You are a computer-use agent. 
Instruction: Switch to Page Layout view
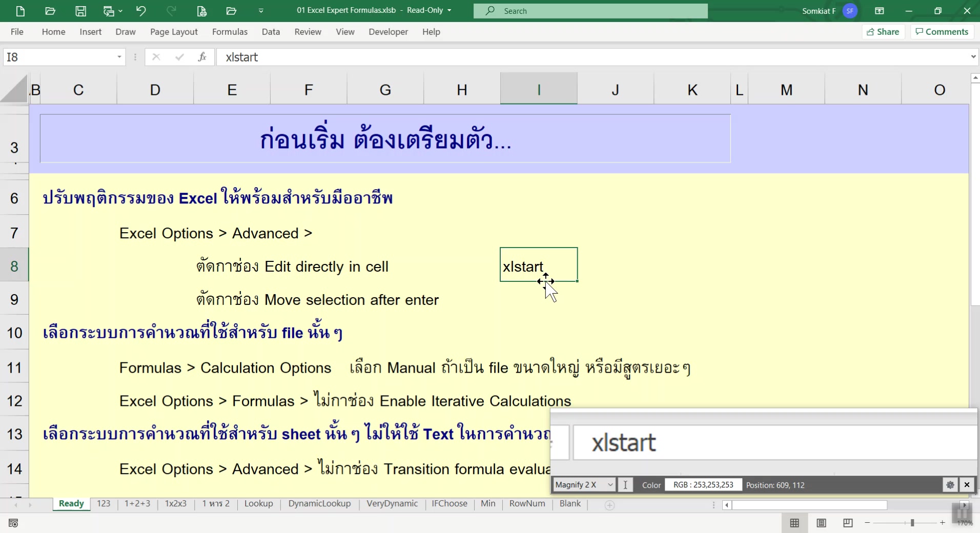point(821,523)
